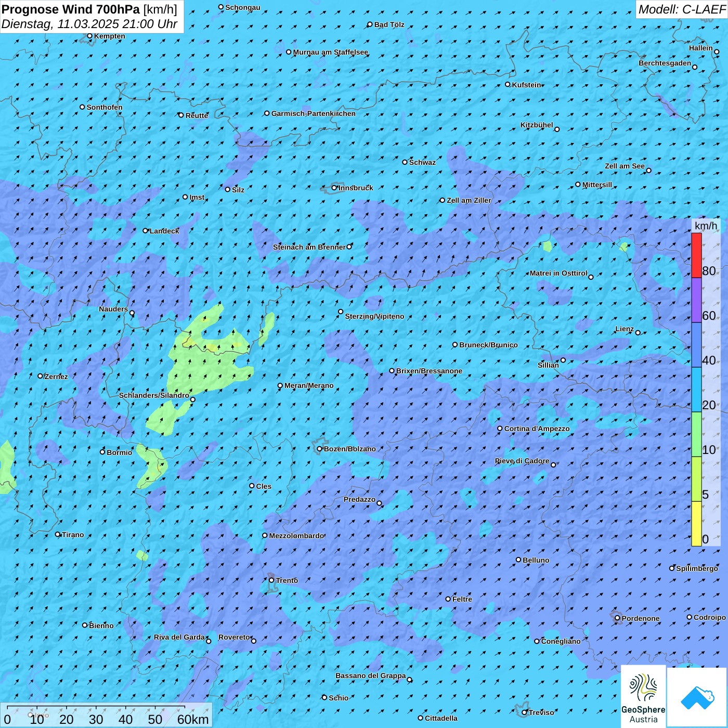Image resolution: width=728 pixels, height=728 pixels.
Task: Click the 'Sterzing/Vipiteno' label
Action: pos(374,316)
